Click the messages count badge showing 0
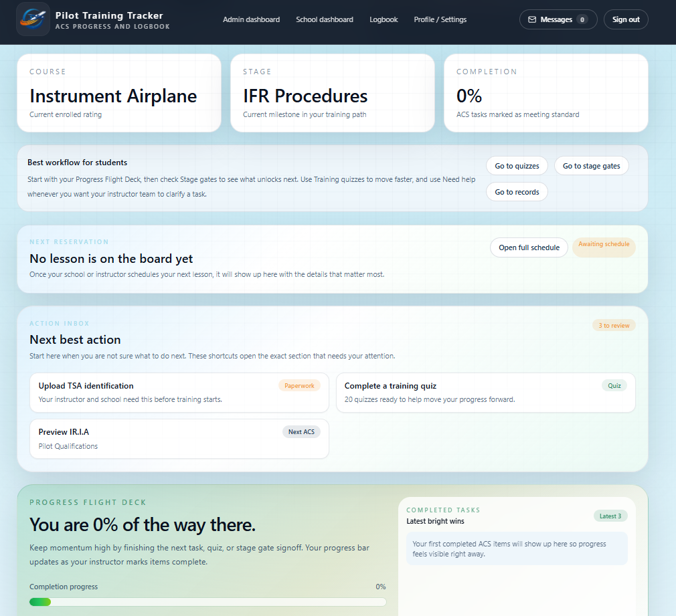 click(x=582, y=19)
